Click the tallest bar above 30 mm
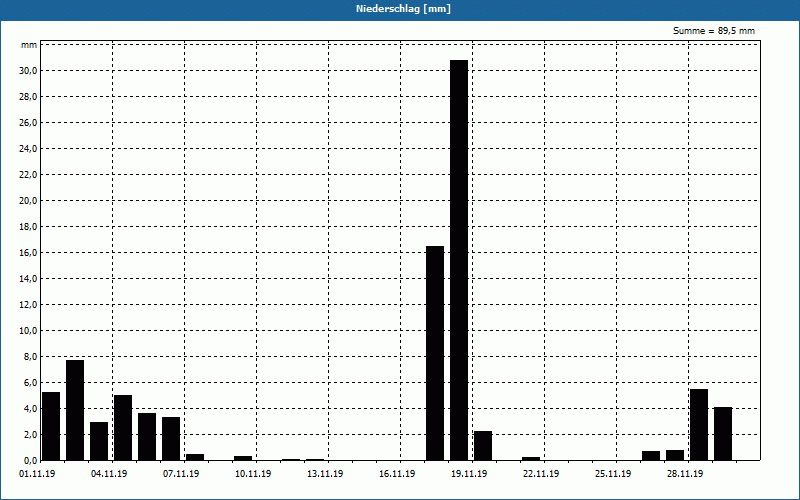 tap(459, 260)
